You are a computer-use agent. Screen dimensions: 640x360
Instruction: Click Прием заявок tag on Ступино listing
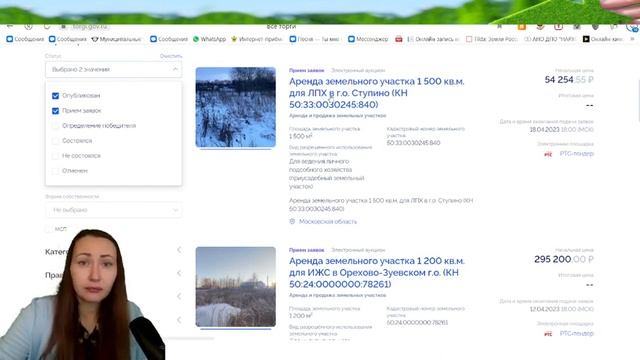click(307, 71)
